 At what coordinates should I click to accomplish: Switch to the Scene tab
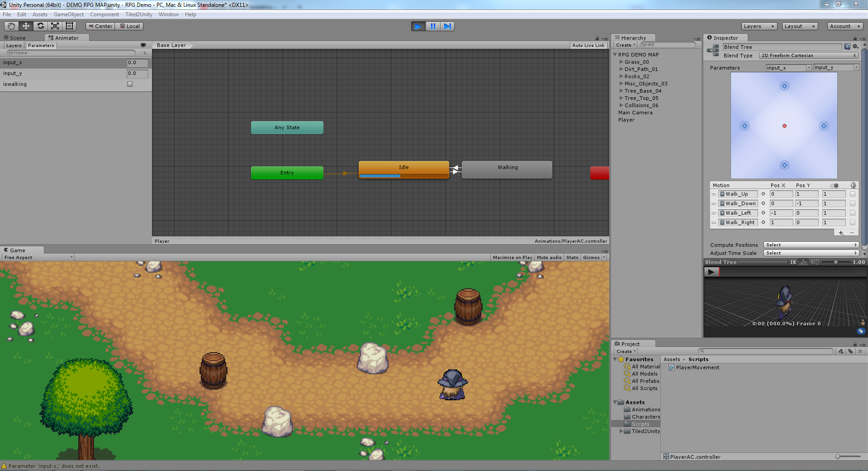(x=15, y=38)
